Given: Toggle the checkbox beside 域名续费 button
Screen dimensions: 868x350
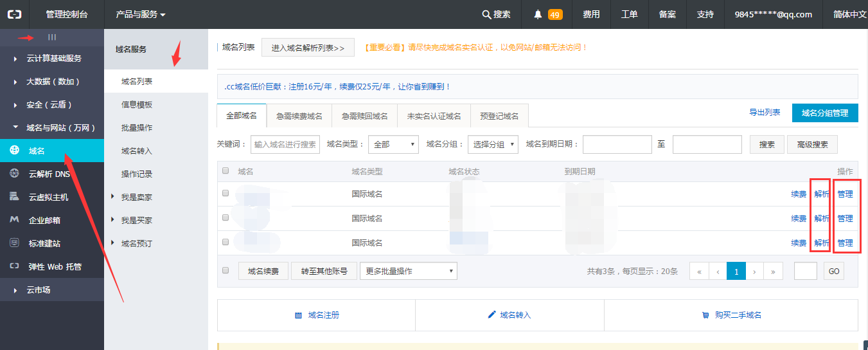Looking at the screenshot, I should pos(225,270).
